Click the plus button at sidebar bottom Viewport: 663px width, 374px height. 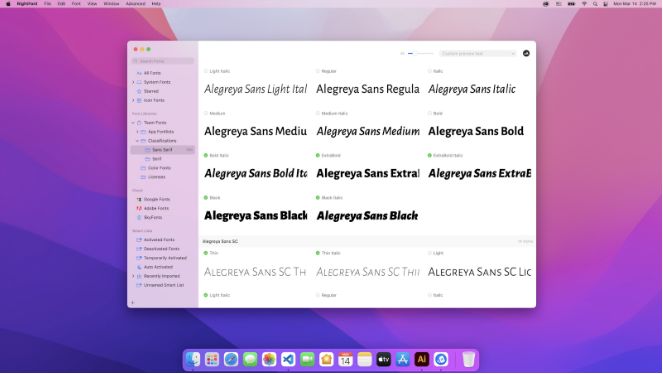[x=133, y=303]
